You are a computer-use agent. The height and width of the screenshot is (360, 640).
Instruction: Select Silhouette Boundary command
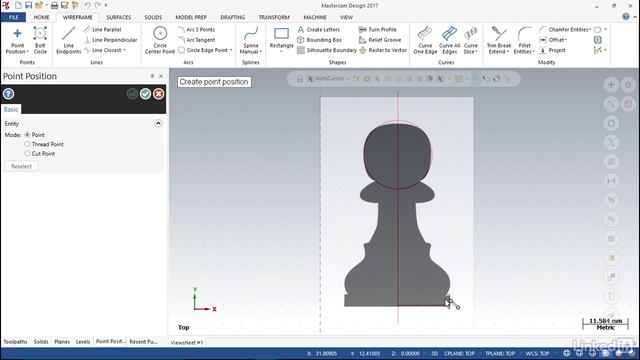tap(327, 50)
